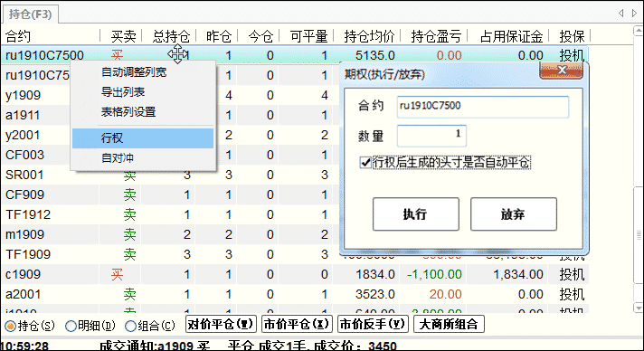Click the 放弃 button in dialog
Viewport: 644px width, 351px height.
(514, 214)
